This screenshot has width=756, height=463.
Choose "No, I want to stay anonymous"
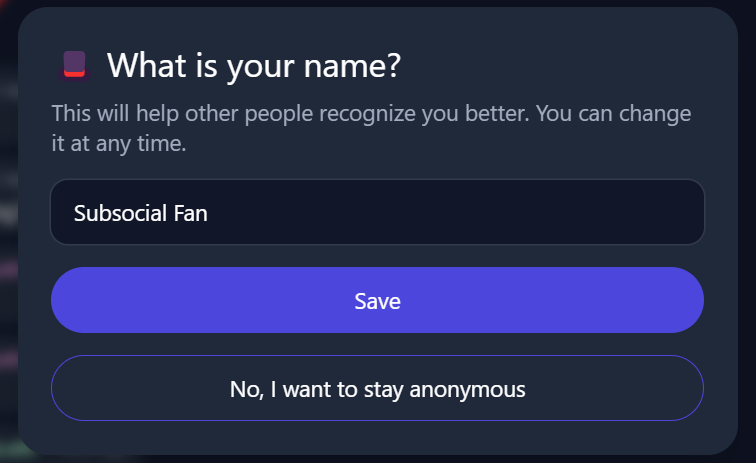(377, 388)
